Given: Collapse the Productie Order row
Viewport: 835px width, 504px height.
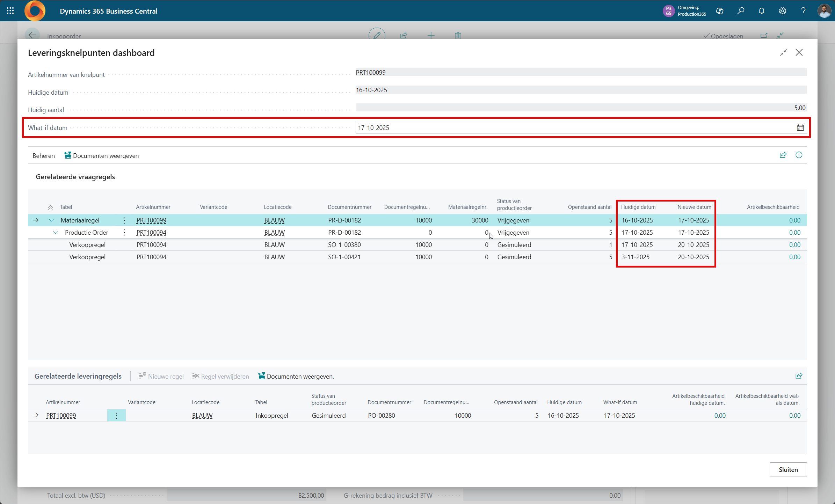Looking at the screenshot, I should 56,233.
